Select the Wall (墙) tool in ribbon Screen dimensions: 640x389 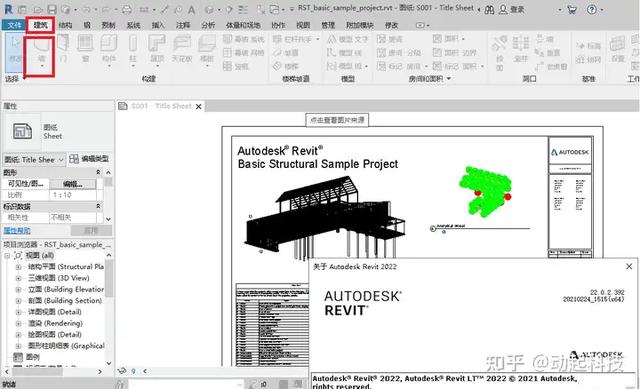click(x=40, y=51)
